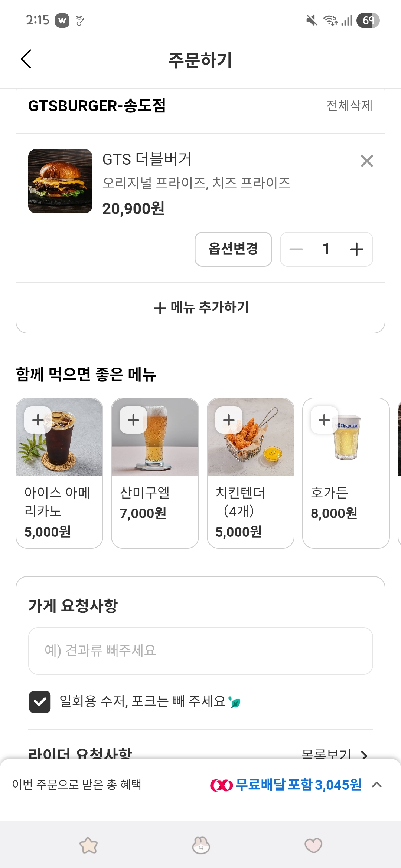The image size is (401, 868).
Task: Tap 전체삭제 link
Action: click(x=349, y=106)
